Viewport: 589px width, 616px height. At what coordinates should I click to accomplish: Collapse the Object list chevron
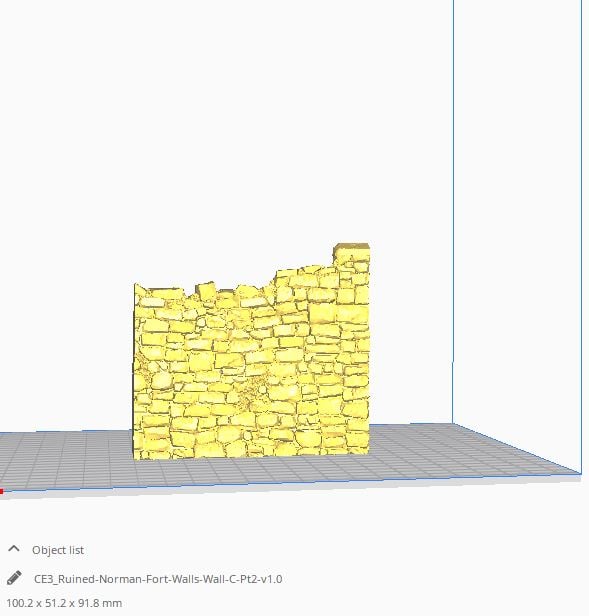14,549
